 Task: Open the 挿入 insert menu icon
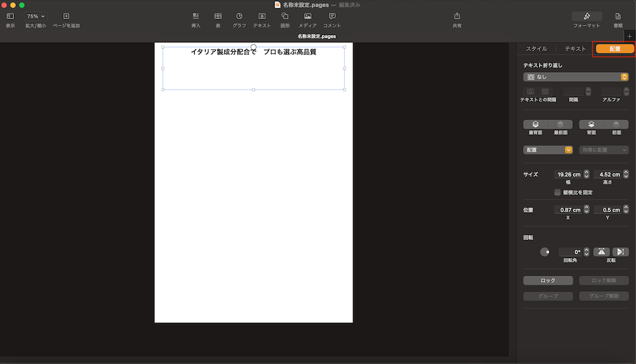point(196,16)
